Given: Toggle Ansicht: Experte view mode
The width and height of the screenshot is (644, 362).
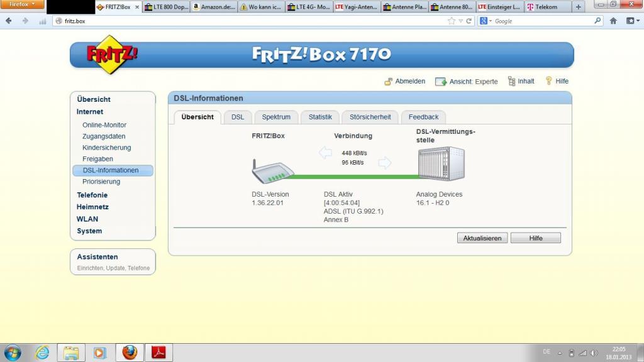Looking at the screenshot, I should (x=467, y=81).
